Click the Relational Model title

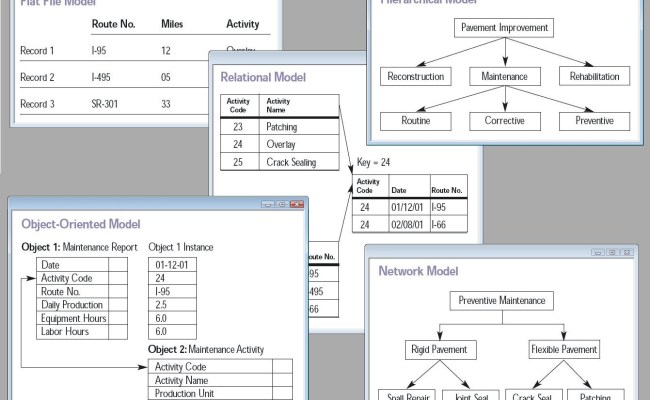point(263,77)
